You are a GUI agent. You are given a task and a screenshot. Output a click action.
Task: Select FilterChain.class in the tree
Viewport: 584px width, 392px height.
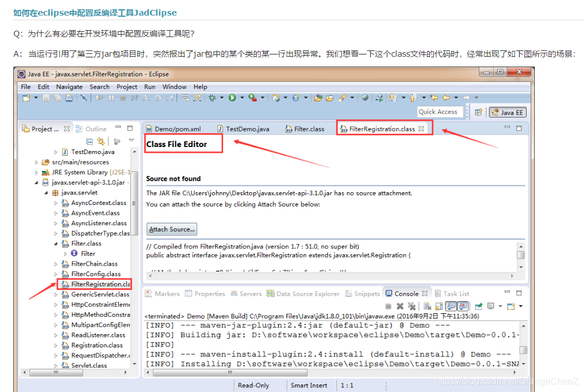click(94, 263)
